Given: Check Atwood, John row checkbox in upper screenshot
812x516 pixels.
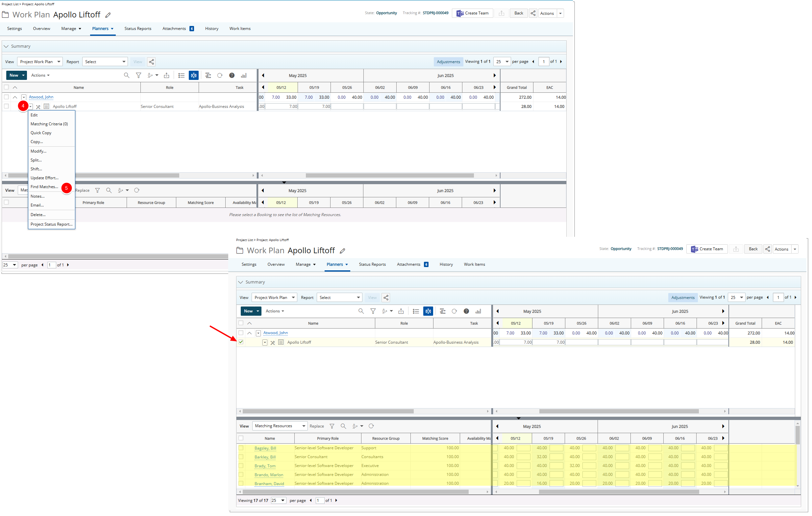Looking at the screenshot, I should coord(6,97).
